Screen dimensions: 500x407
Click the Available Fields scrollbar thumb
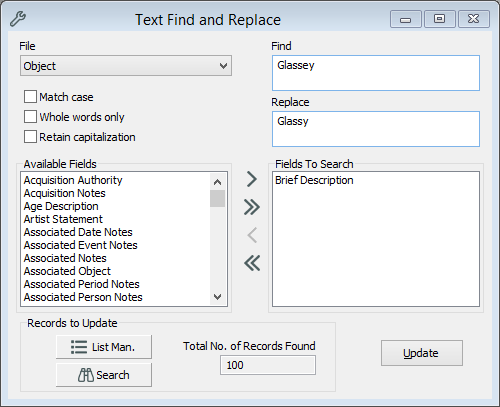[x=217, y=198]
